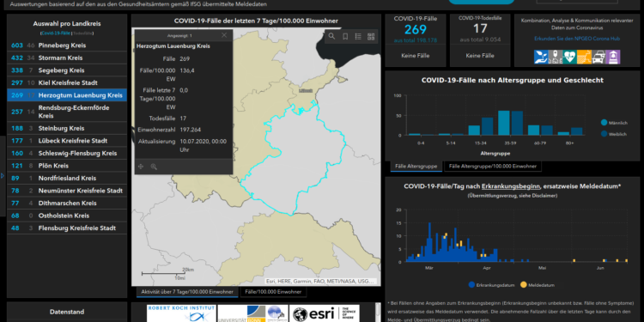
Task: Click the pan-to icon in popup footer
Action: 141,167
